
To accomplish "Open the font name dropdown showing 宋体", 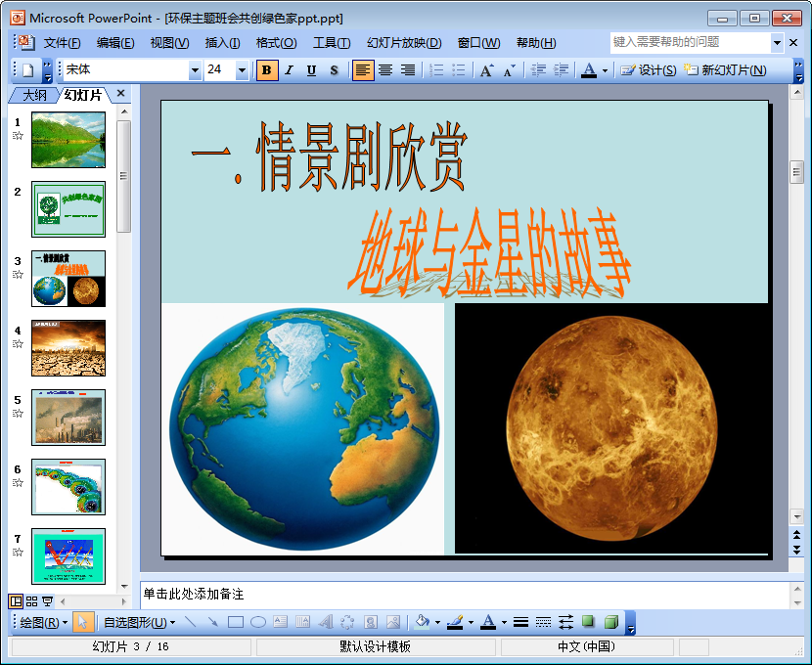I will [195, 70].
